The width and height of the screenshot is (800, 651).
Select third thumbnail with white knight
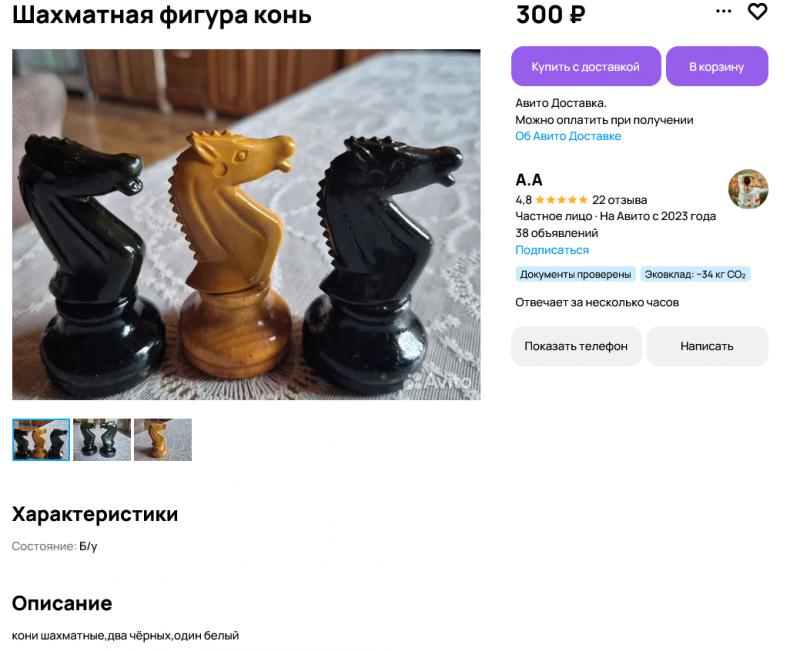pyautogui.click(x=163, y=440)
